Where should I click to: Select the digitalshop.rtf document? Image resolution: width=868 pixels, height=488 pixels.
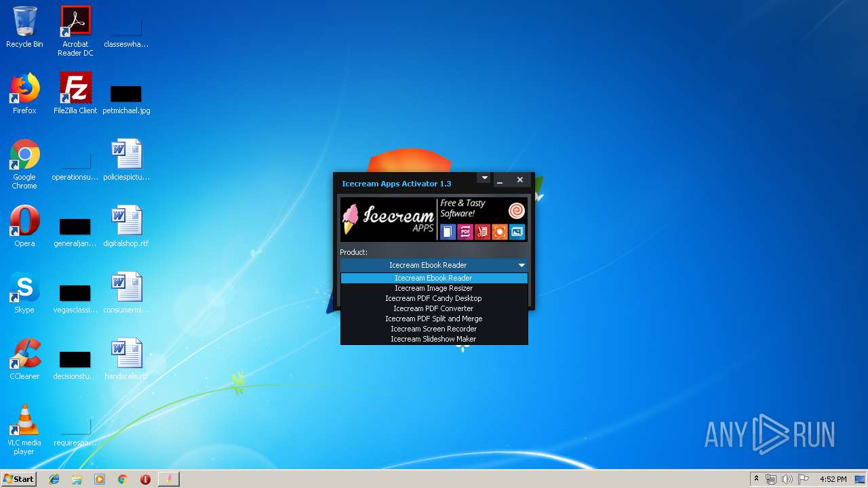[x=126, y=226]
